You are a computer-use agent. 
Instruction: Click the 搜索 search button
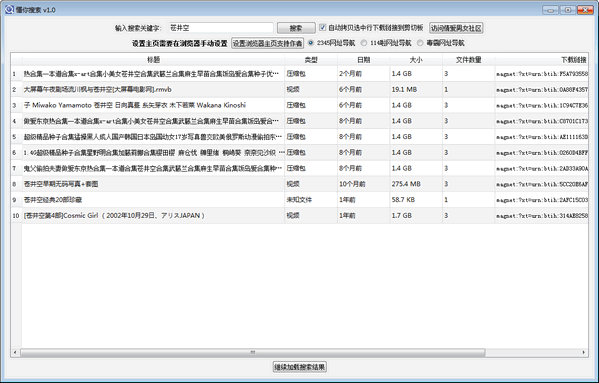click(x=296, y=28)
